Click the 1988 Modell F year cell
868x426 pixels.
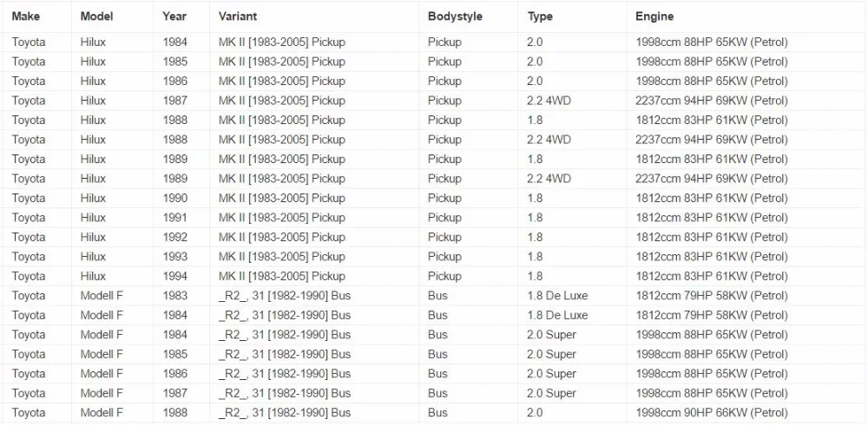click(175, 413)
